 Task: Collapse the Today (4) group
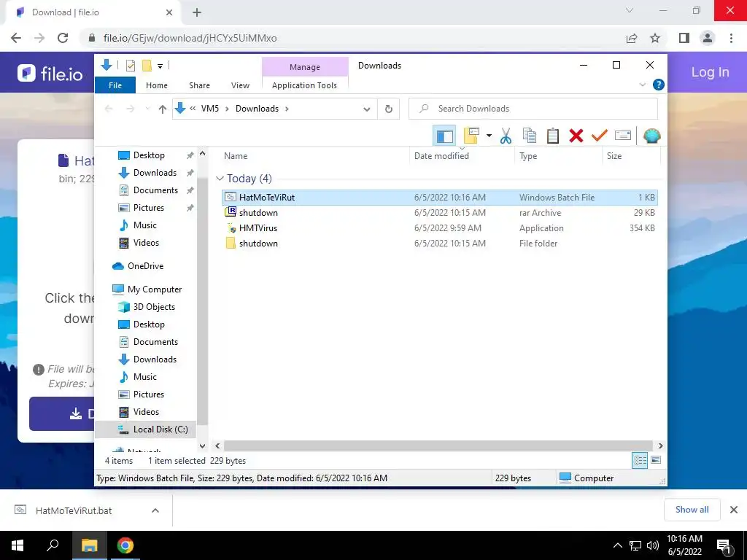tap(220, 179)
